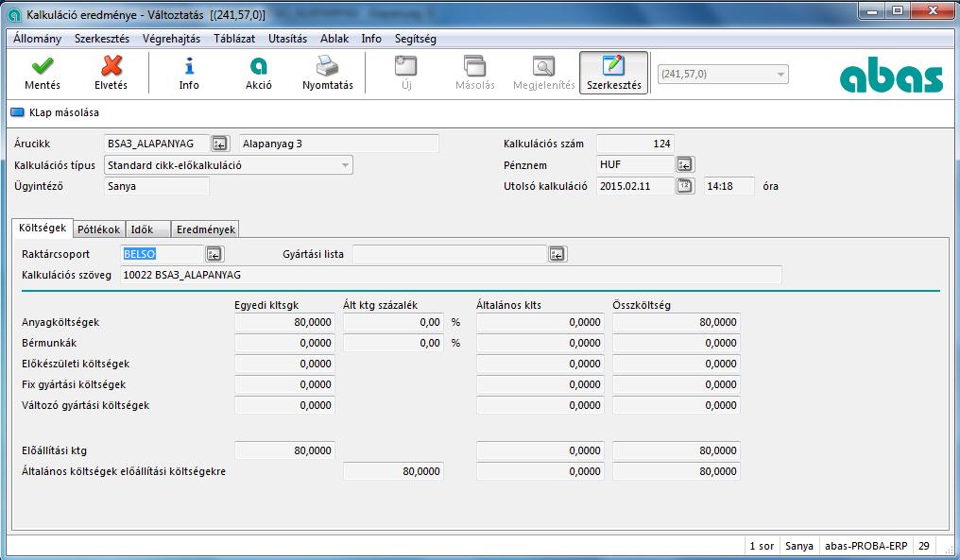Click the Raktárcsoport BELSO field
The width and height of the screenshot is (960, 560).
point(162,254)
